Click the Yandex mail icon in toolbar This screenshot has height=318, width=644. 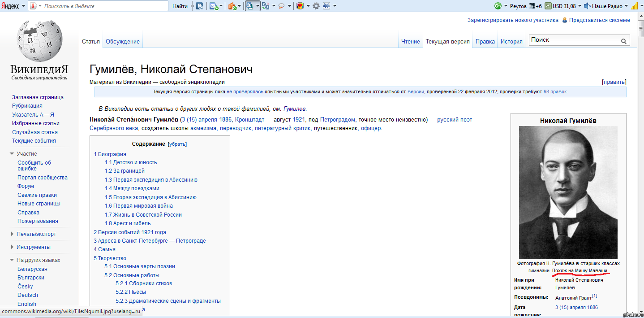point(215,6)
